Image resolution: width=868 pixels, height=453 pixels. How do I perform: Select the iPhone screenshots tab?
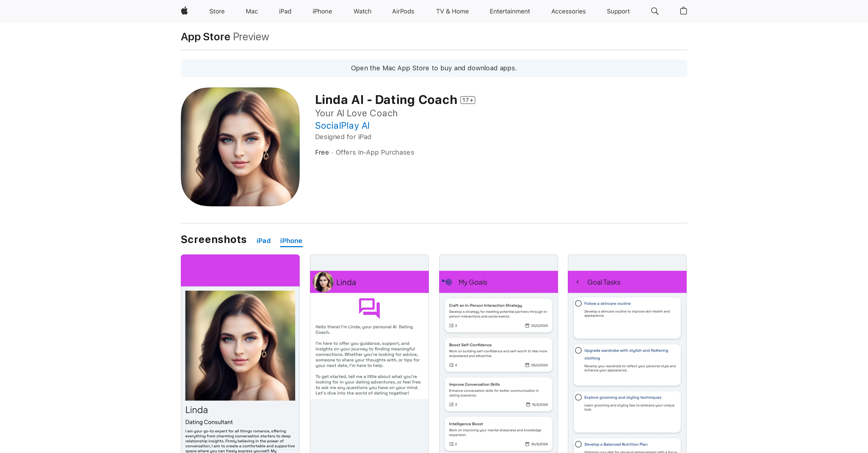tap(291, 240)
